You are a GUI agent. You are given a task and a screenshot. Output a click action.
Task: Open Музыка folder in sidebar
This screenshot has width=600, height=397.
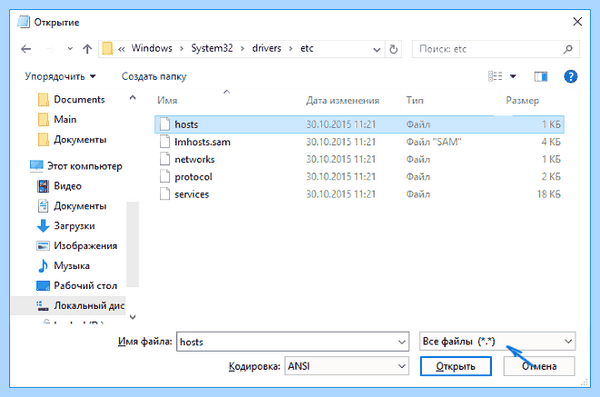point(63,266)
